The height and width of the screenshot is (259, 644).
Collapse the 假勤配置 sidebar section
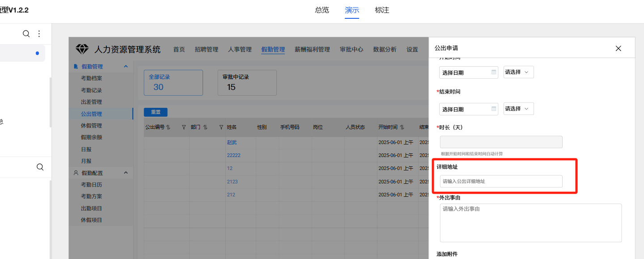click(126, 173)
